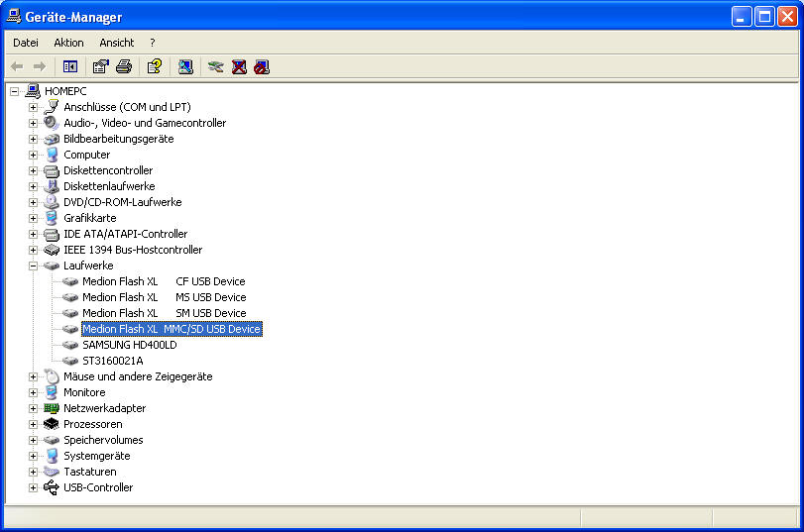Click the Netzwerkadapter green card icon
The width and height of the screenshot is (804, 532).
52,408
